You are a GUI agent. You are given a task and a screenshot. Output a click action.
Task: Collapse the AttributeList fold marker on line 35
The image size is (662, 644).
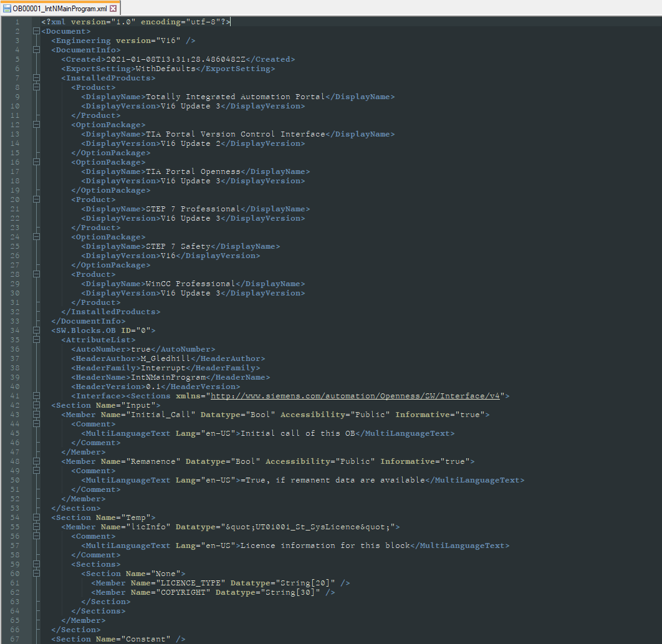pyautogui.click(x=36, y=340)
